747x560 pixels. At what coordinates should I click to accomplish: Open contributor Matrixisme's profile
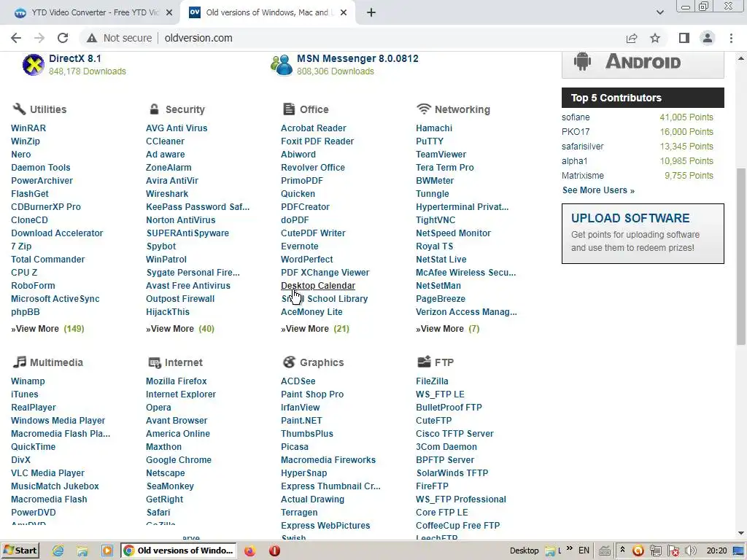point(582,176)
